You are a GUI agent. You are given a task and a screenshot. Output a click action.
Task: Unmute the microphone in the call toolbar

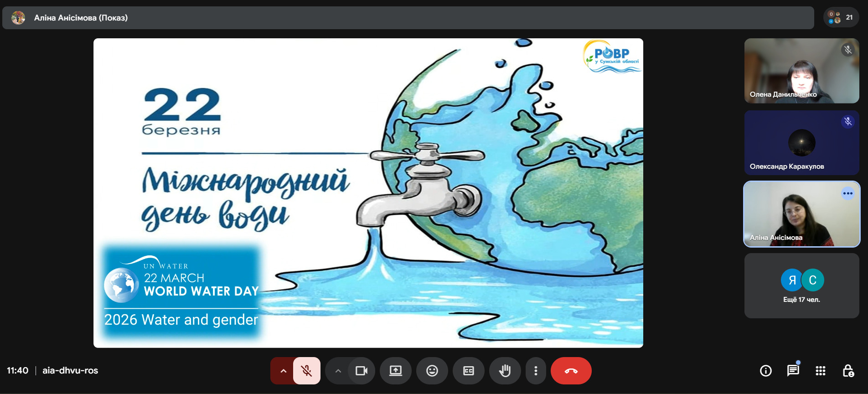point(307,371)
